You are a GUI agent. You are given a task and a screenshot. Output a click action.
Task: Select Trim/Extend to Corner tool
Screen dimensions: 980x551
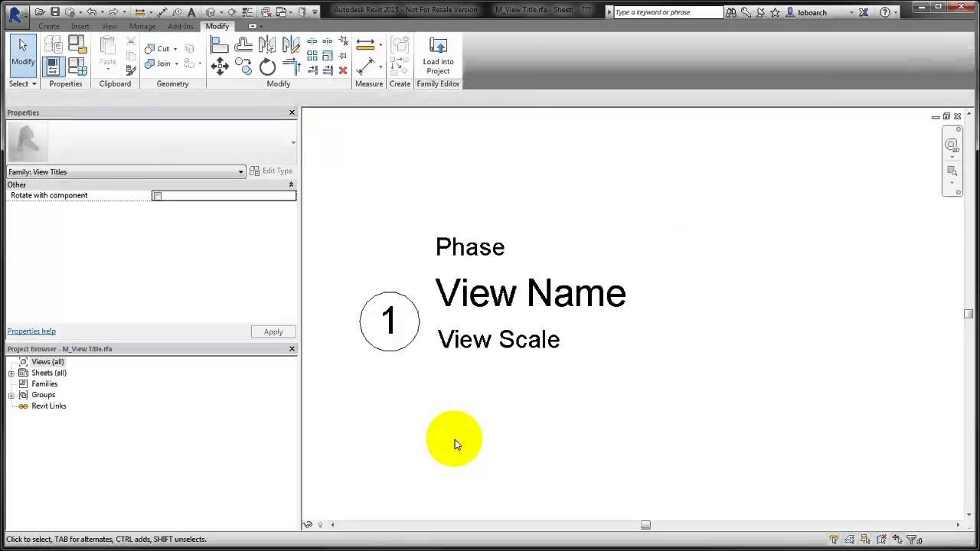pos(291,67)
